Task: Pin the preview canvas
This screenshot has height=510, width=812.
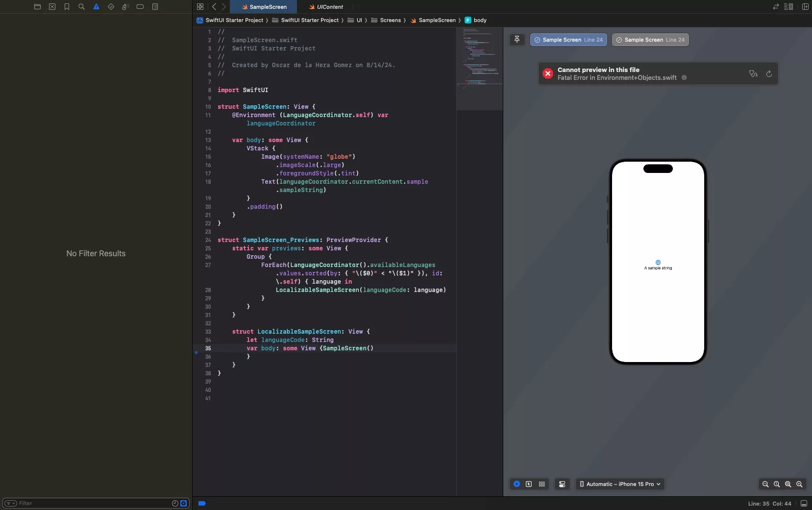Action: pyautogui.click(x=517, y=40)
